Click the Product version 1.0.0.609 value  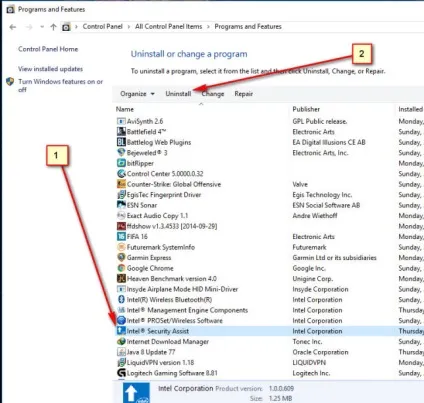pyautogui.click(x=281, y=389)
